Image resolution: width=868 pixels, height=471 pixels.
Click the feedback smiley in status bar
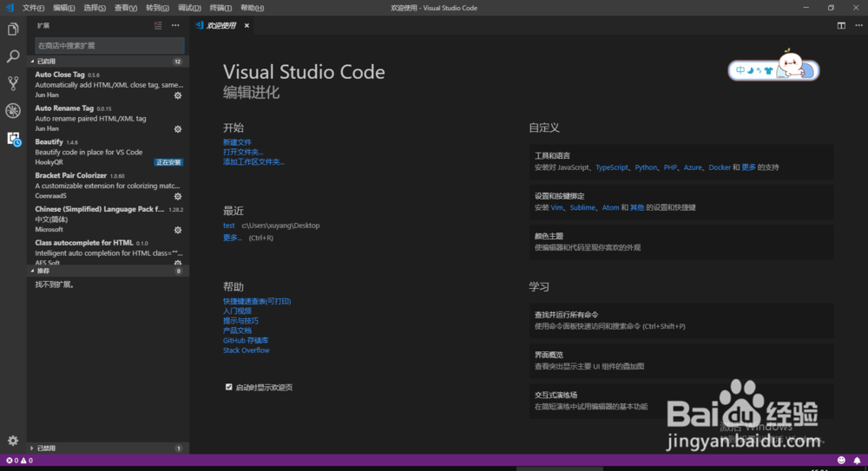coord(841,461)
